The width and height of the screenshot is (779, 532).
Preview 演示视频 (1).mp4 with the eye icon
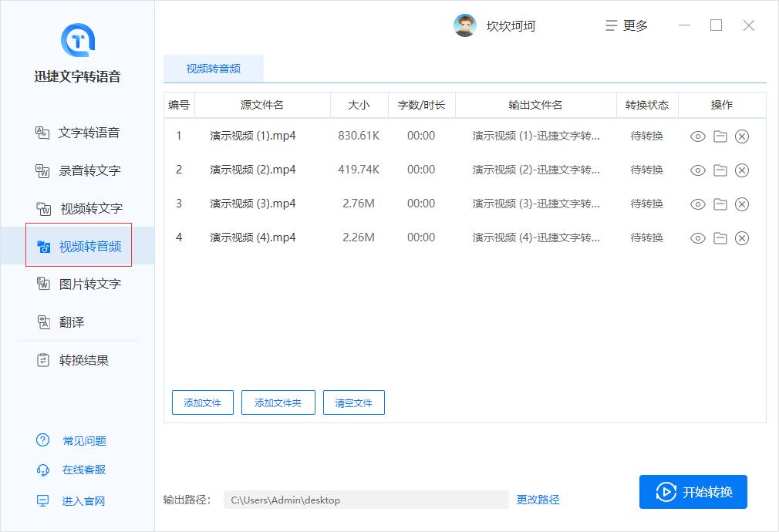pos(697,136)
